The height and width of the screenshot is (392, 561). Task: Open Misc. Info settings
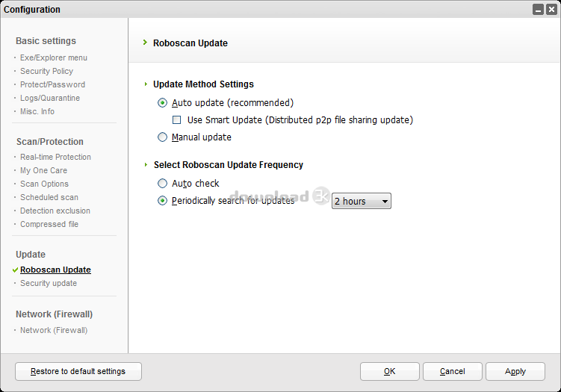pos(37,111)
